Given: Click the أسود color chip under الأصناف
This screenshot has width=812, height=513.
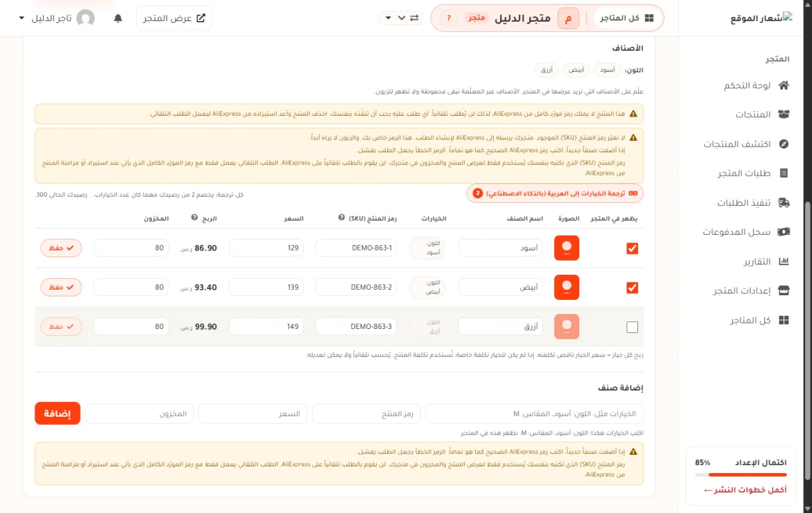Looking at the screenshot, I should pos(608,70).
